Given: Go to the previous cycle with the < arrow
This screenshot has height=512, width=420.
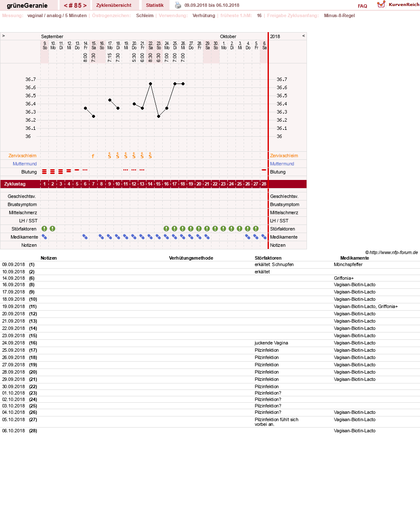Looking at the screenshot, I should [x=66, y=6].
